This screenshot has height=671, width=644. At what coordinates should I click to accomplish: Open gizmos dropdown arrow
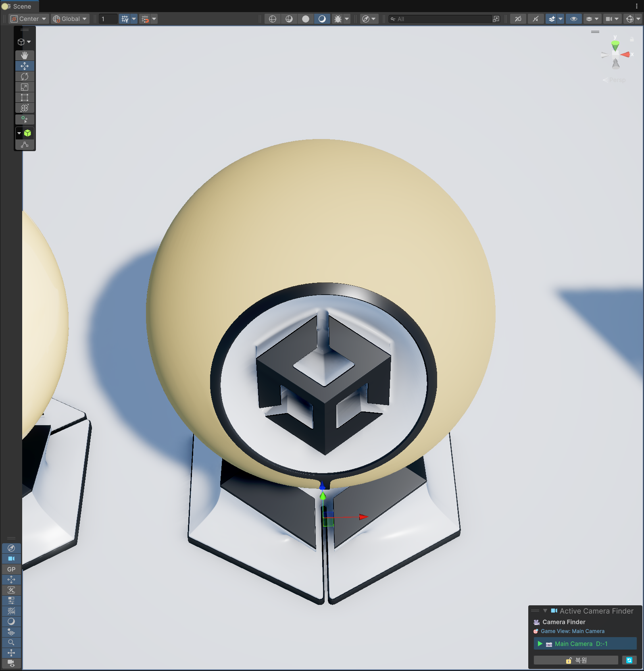638,19
